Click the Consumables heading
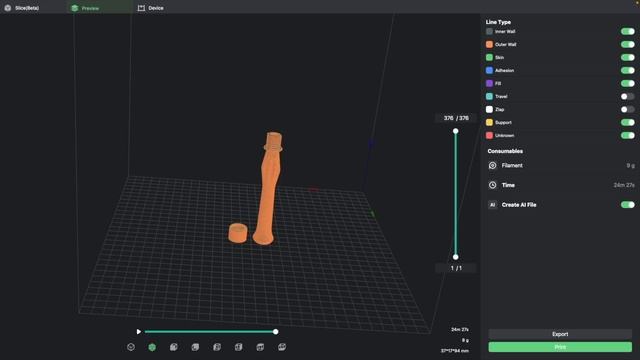This screenshot has height=360, width=640. (505, 151)
